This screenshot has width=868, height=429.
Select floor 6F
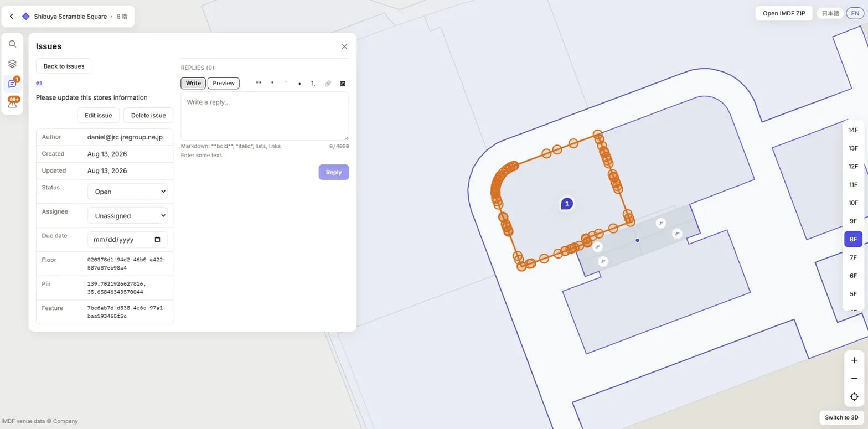click(853, 276)
